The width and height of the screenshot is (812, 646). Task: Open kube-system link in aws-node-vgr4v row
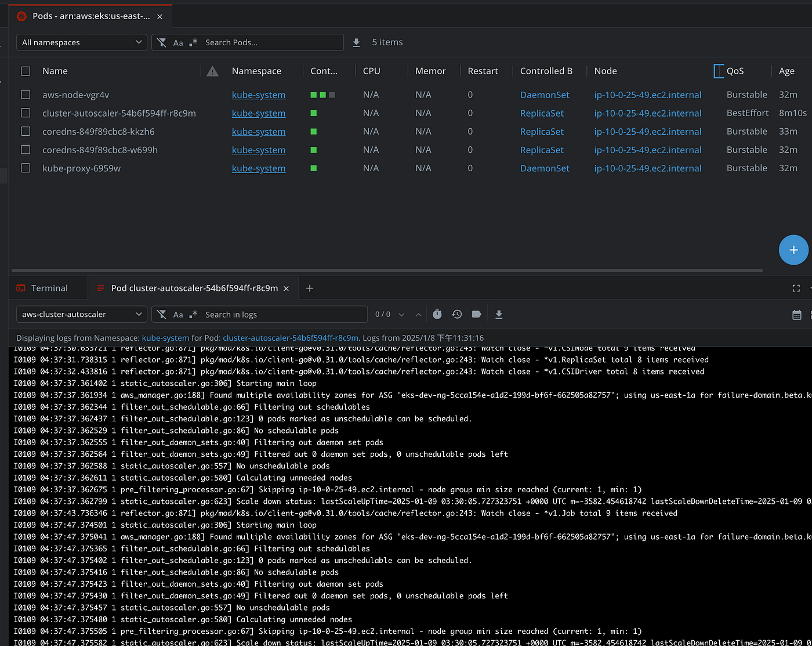click(259, 95)
